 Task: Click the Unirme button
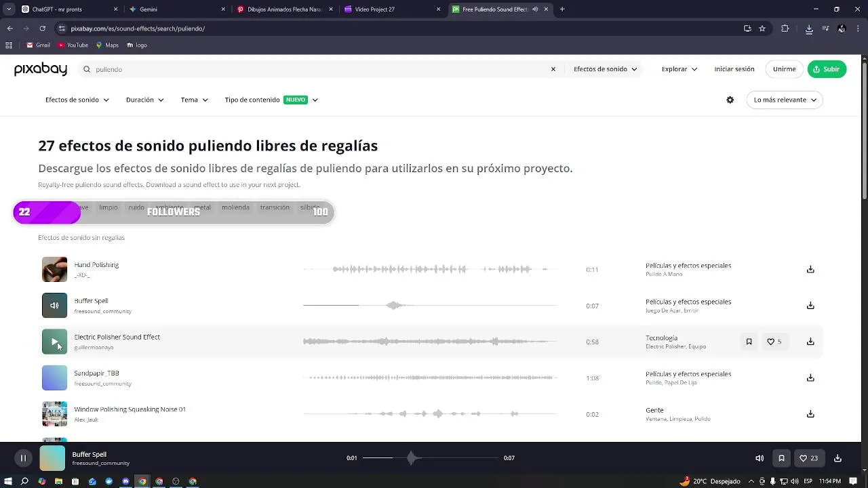785,69
